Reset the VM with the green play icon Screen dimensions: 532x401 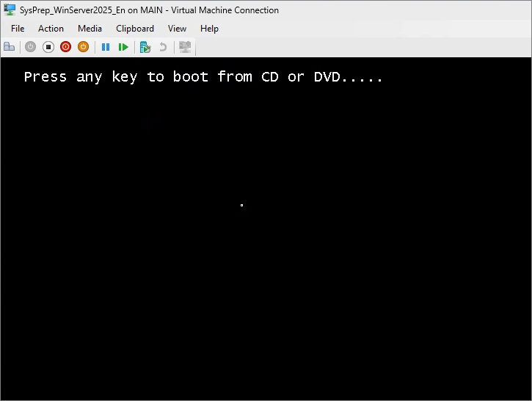coord(123,47)
